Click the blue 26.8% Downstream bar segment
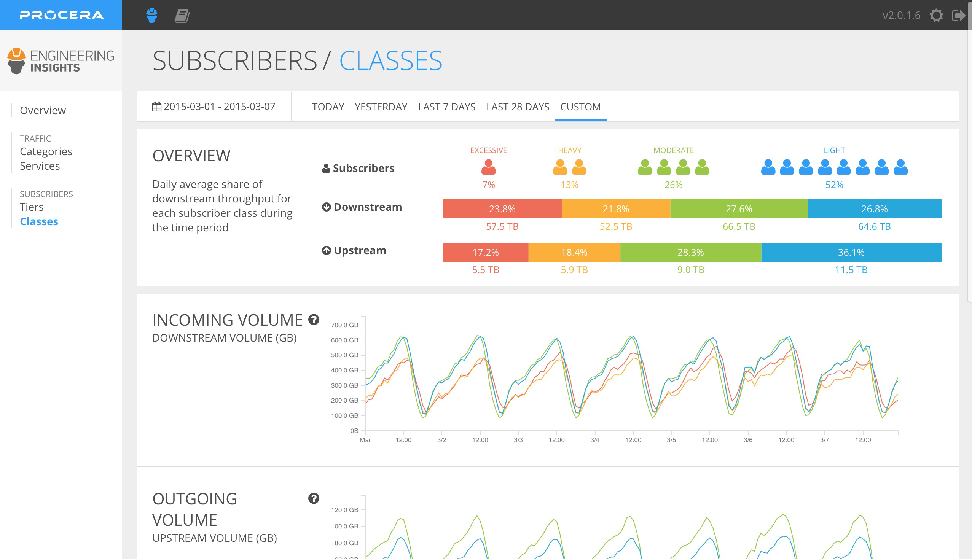The image size is (972, 560). [874, 209]
